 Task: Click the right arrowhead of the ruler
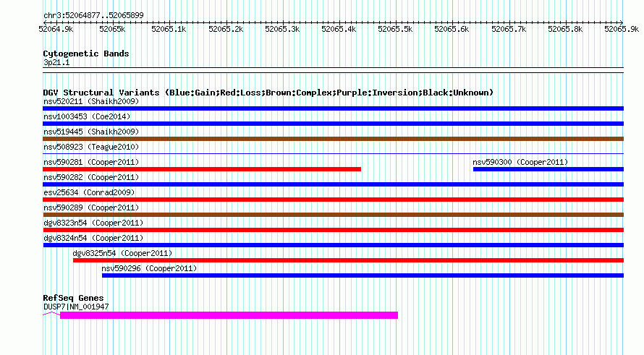click(x=622, y=22)
